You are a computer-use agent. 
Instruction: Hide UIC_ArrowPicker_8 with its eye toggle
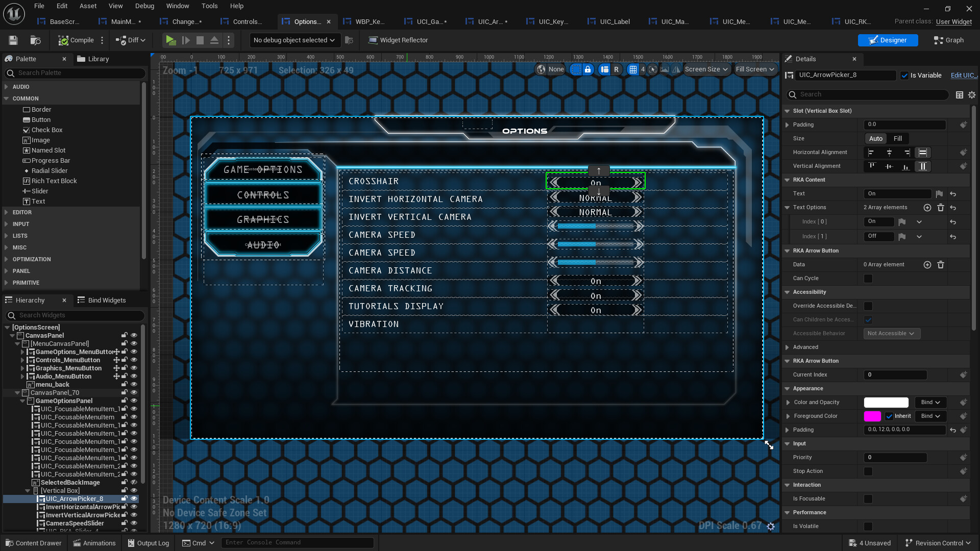(134, 498)
